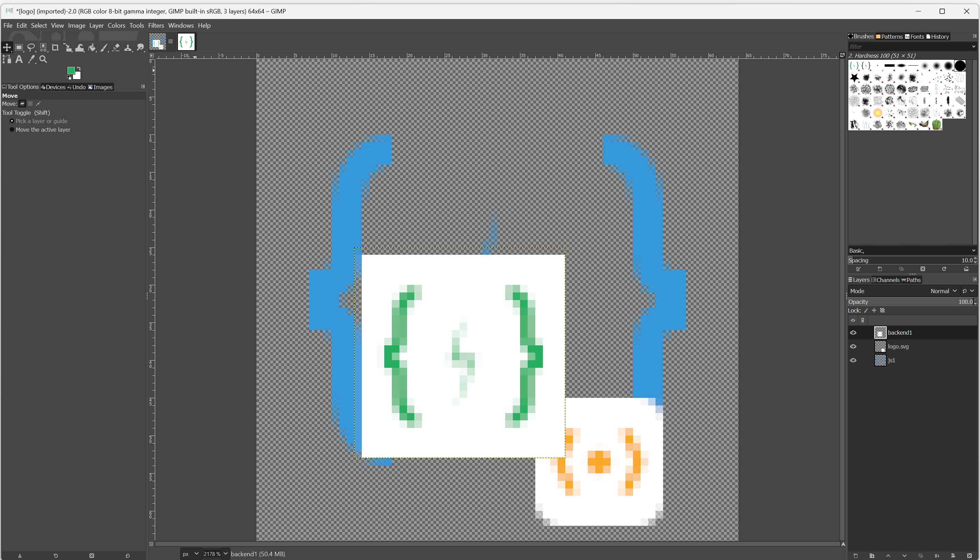Toggle lock position and size
Viewport: 980px width, 560px height.
(x=874, y=310)
